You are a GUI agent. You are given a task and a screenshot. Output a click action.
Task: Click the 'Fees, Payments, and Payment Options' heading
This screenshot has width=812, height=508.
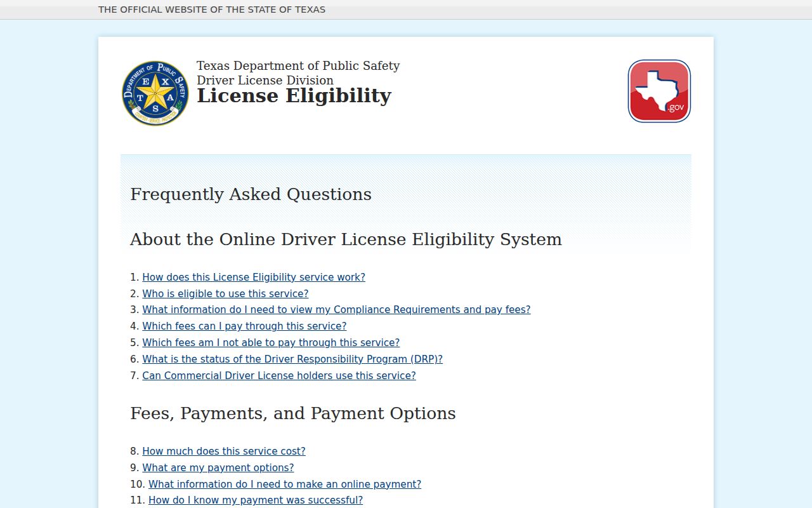293,413
